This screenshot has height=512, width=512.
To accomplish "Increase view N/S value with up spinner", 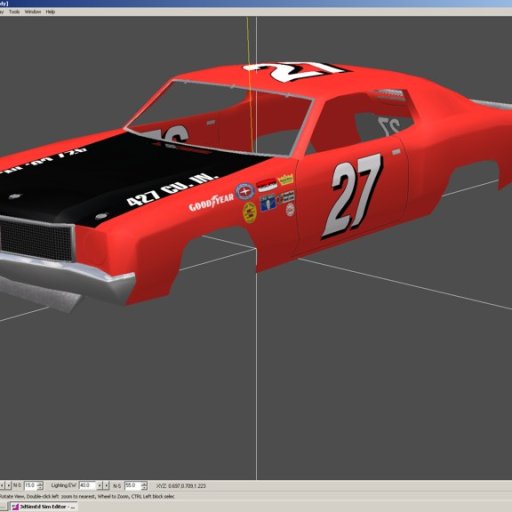I will point(40,484).
